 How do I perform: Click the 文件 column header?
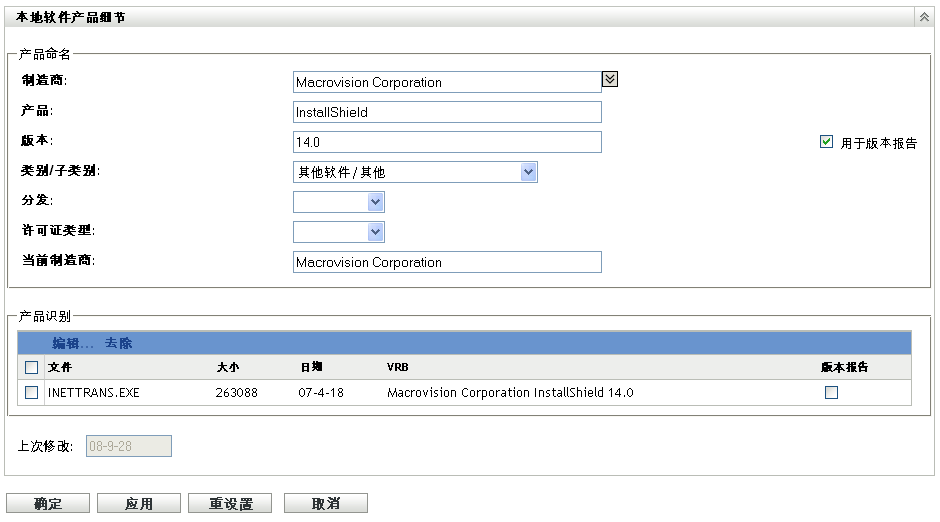pyautogui.click(x=59, y=367)
